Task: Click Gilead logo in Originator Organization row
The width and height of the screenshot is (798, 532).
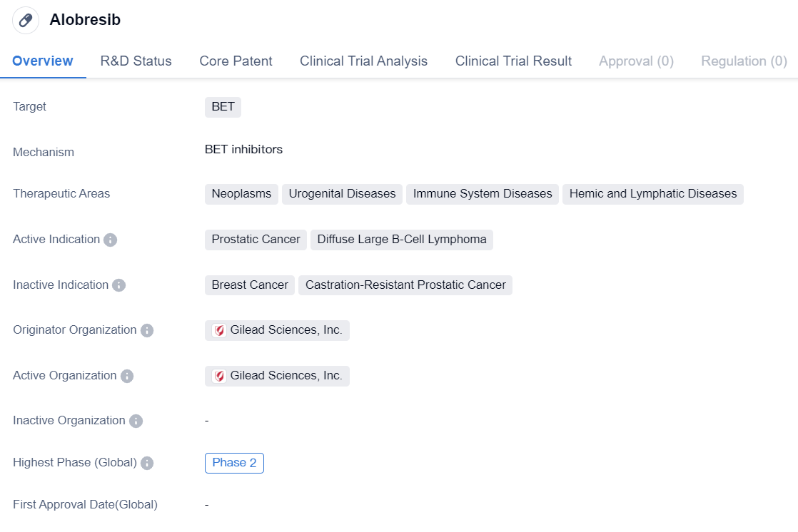Action: (x=219, y=331)
